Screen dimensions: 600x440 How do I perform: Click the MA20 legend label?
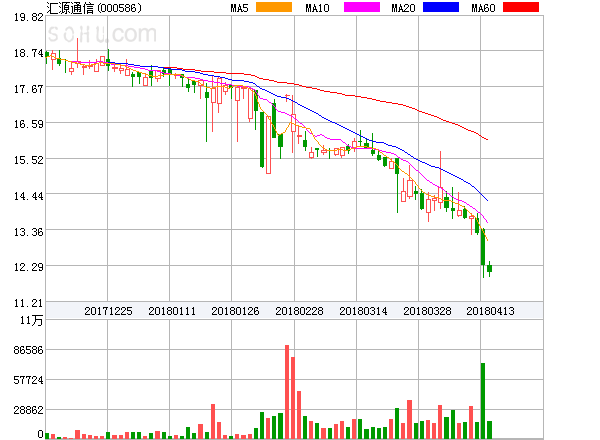(x=403, y=8)
